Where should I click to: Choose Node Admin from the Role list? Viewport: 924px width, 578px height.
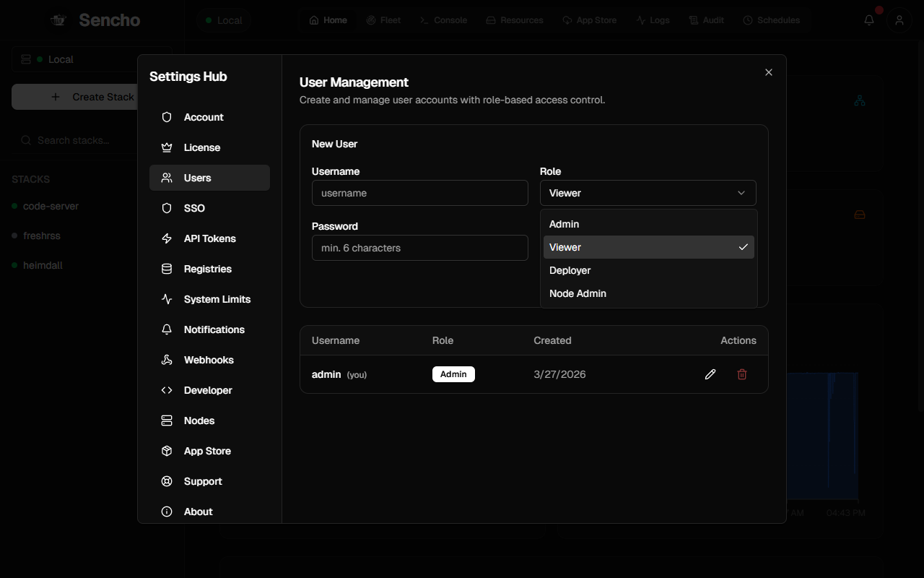coord(649,293)
